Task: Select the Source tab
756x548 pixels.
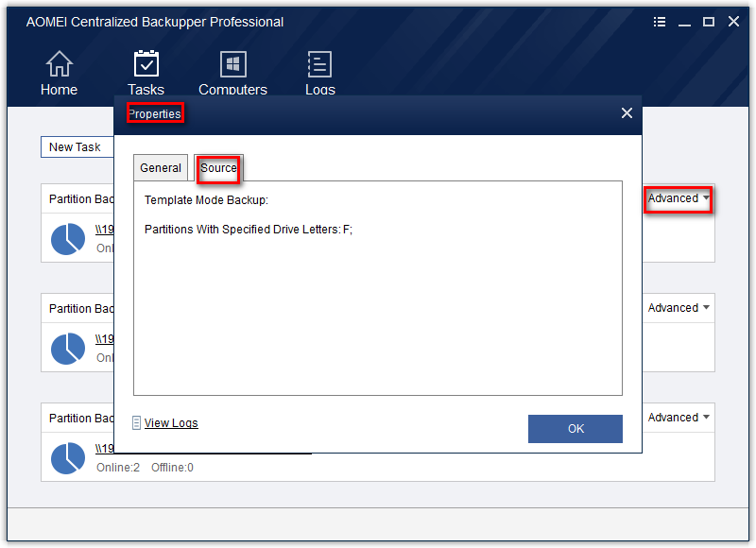Action: point(218,168)
